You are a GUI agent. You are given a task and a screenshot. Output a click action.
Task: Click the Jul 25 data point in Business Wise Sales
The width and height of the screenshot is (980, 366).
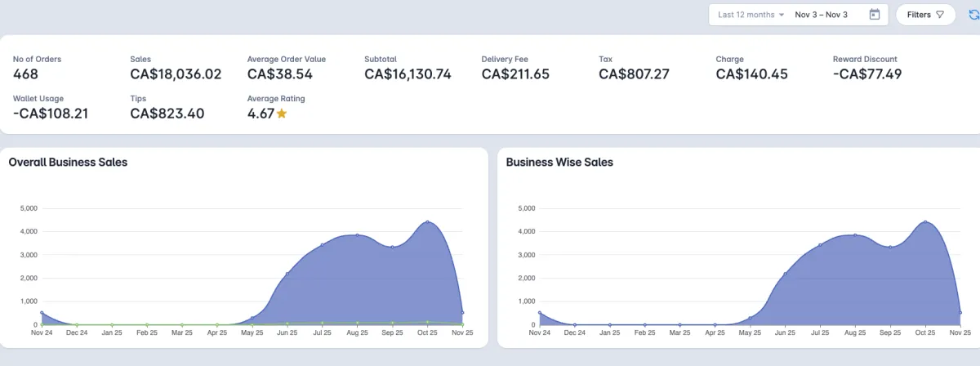[x=820, y=245]
